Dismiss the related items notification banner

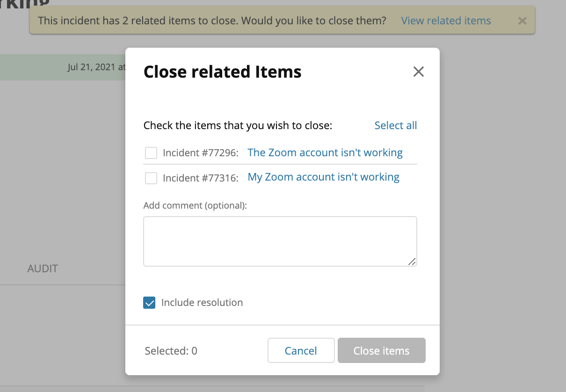(522, 21)
